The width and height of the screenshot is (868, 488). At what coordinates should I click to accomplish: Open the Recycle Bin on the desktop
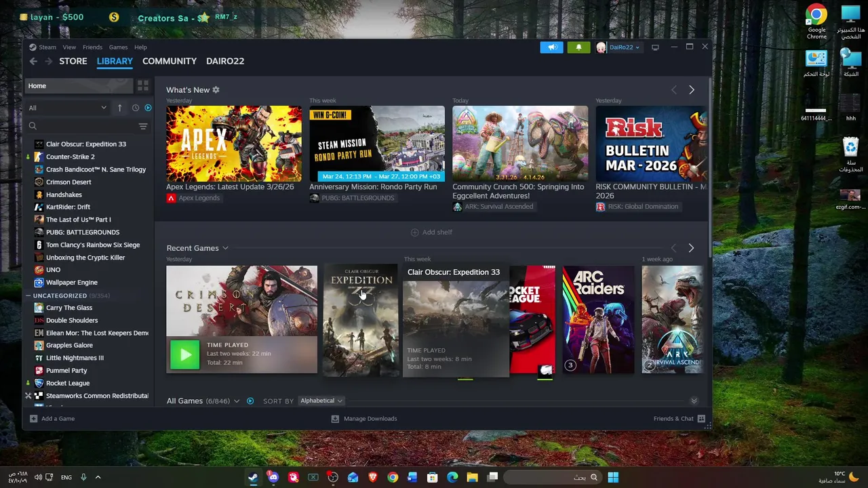850,155
